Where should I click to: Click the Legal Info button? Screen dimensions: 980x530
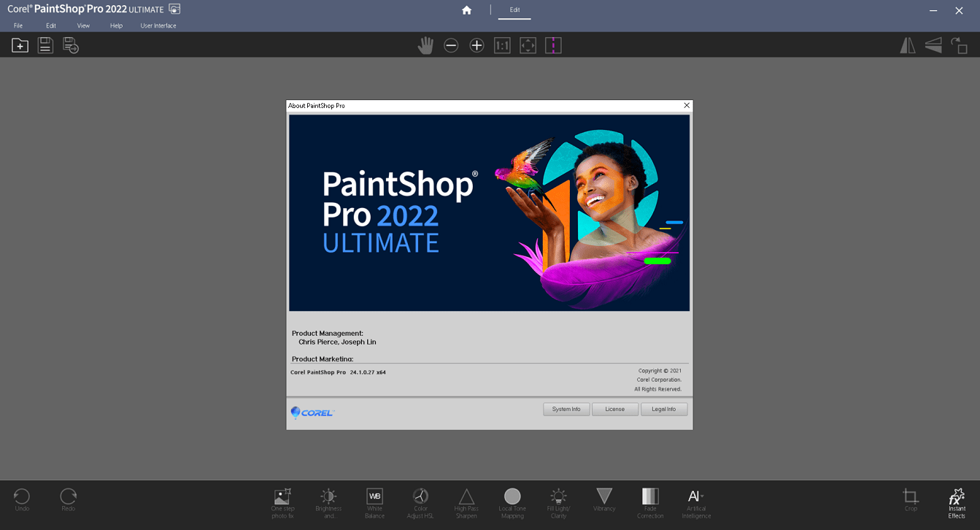(x=664, y=409)
